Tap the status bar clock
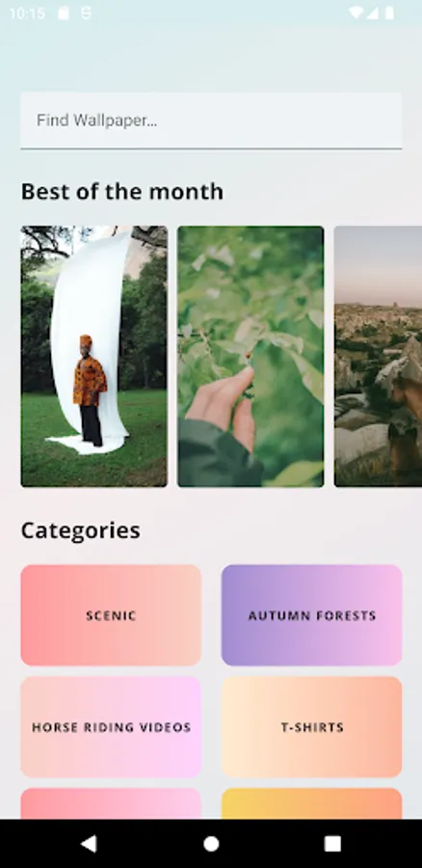 click(x=27, y=14)
